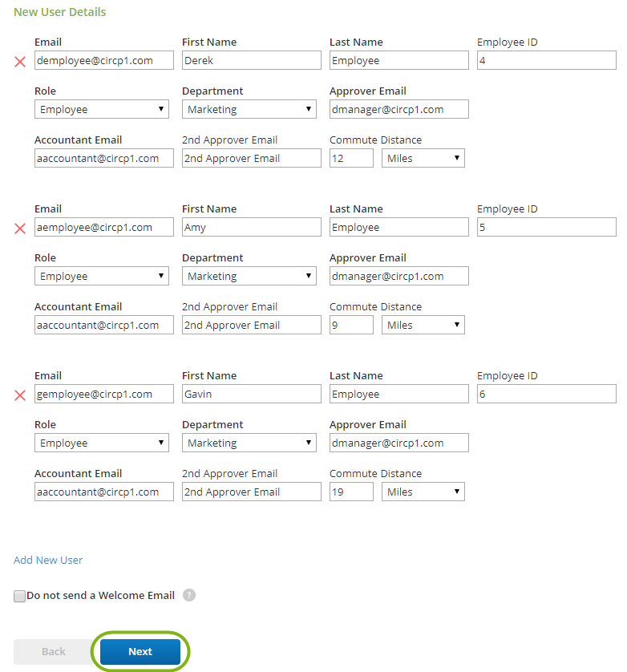Click Amy's Approver Email field
This screenshot has width=627, height=672.
(x=398, y=276)
